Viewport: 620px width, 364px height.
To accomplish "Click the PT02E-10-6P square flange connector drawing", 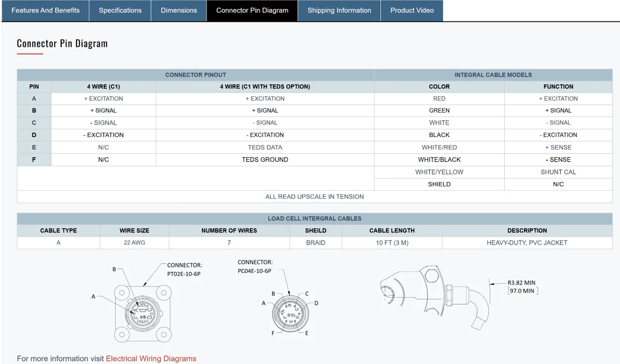I will 142,313.
